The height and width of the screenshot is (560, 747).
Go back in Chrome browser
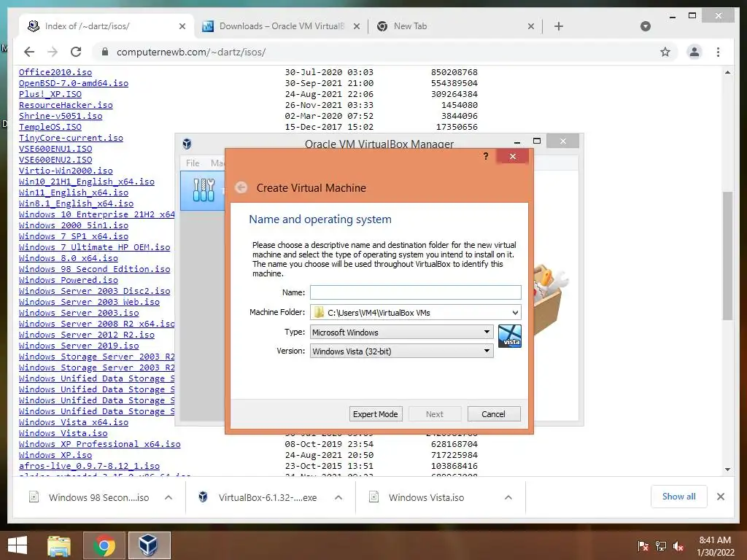point(29,52)
